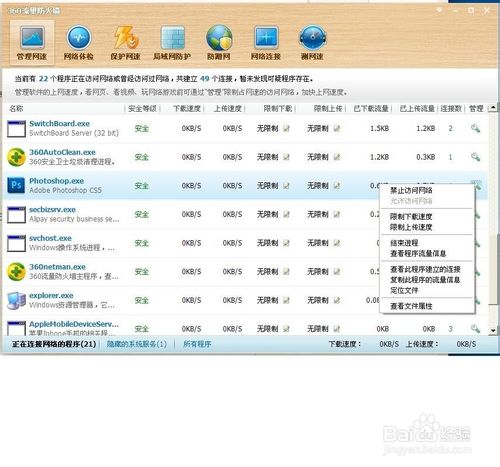Sort by 名称 column header
Screen dimensions: 500x467
16,109
